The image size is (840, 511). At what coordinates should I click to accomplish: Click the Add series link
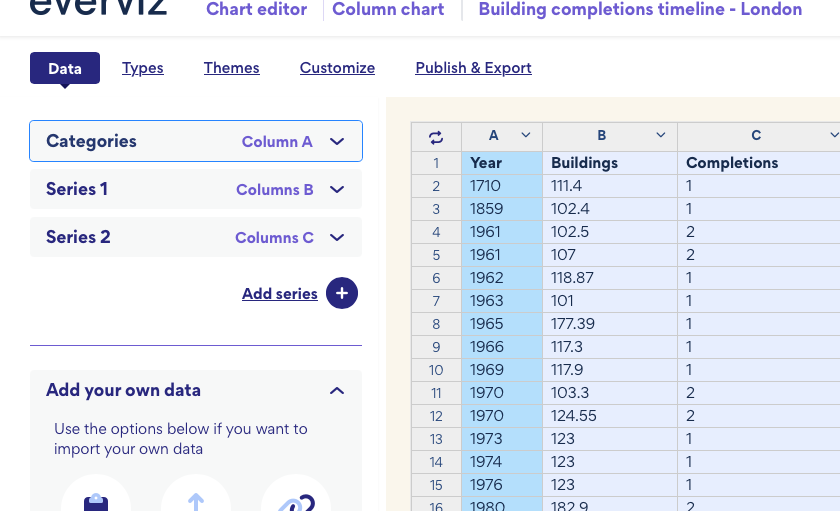click(279, 294)
